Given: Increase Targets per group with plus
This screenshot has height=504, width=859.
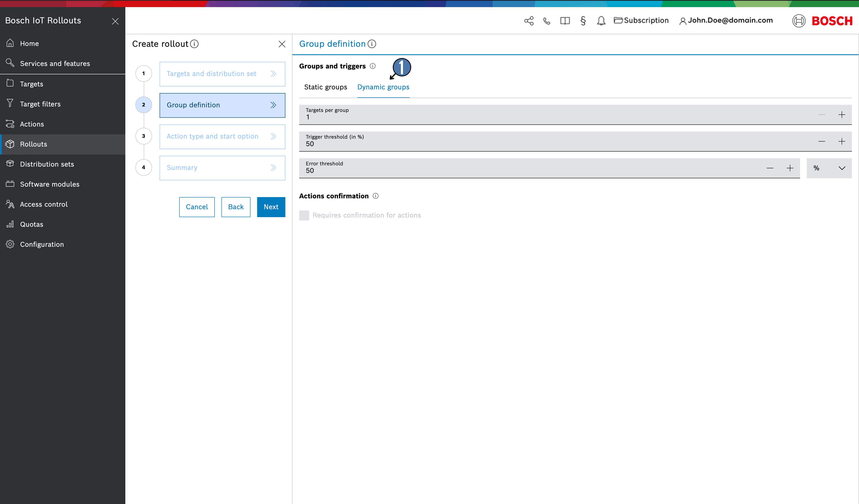Looking at the screenshot, I should [842, 115].
